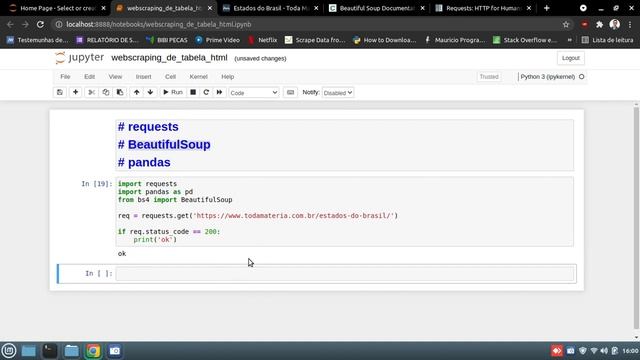This screenshot has width=640, height=360.
Task: Open the Edit menu
Action: pos(89,77)
